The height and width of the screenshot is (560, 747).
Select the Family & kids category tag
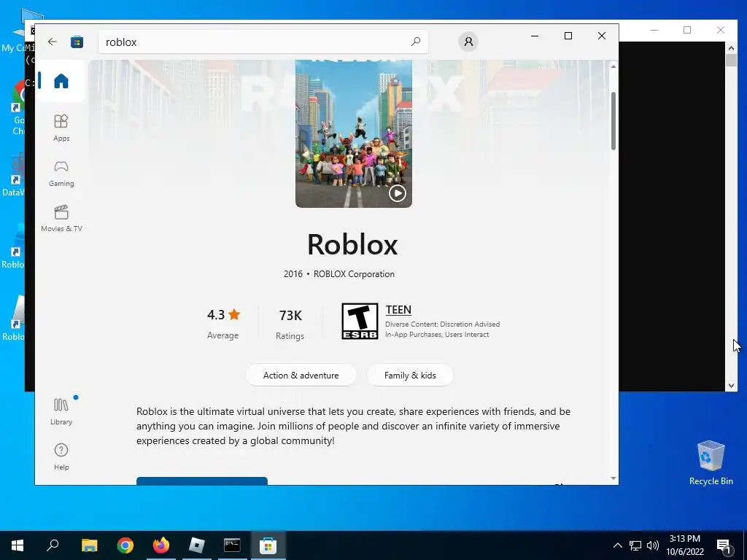click(410, 376)
